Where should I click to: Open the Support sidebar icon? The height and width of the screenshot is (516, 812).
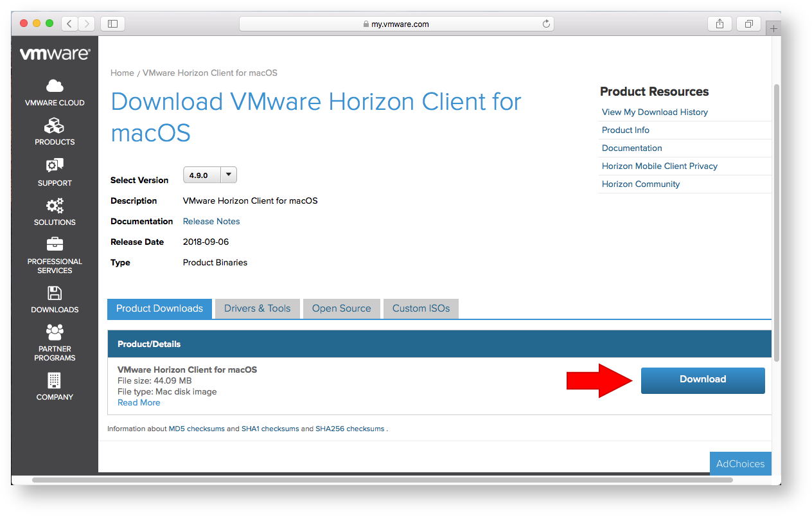55,166
